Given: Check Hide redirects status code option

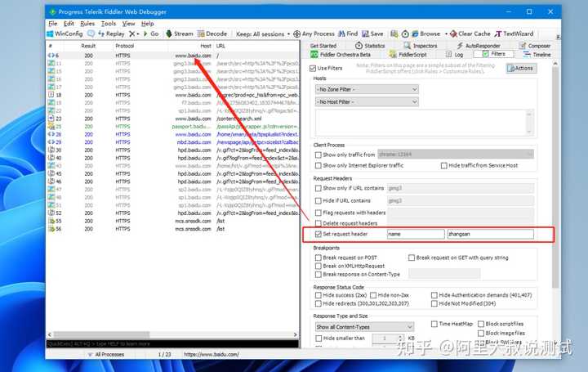Looking at the screenshot, I should 318,303.
